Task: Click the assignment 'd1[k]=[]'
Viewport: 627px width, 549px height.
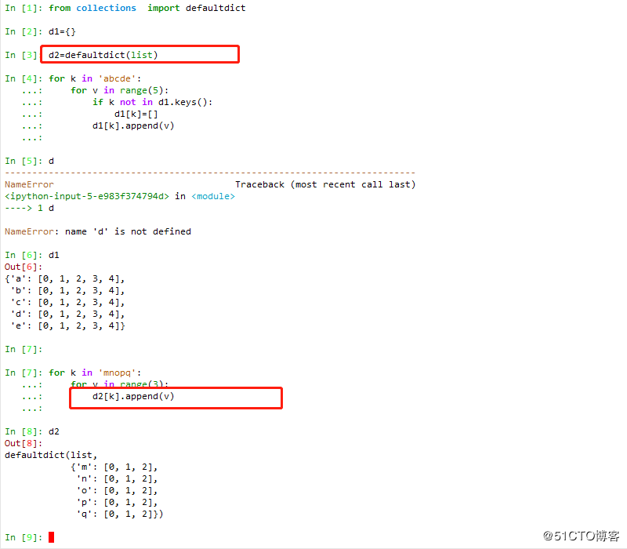Action: tap(136, 114)
